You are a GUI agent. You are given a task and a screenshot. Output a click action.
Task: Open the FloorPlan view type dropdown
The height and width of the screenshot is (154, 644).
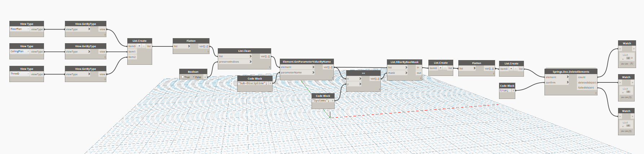19,29
